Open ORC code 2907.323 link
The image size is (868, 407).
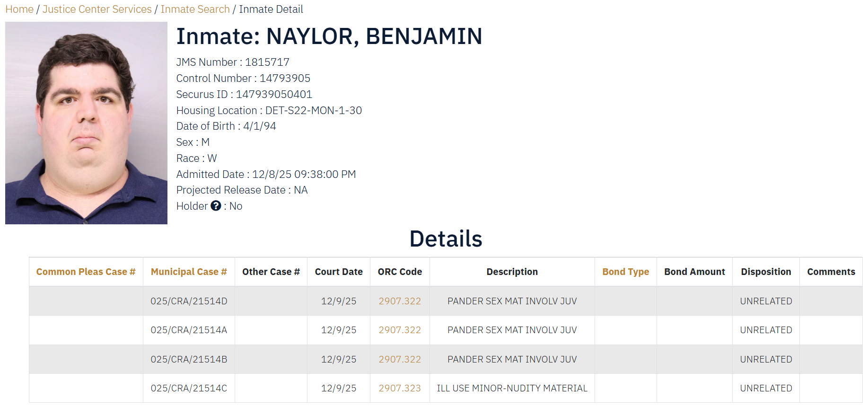[x=400, y=388]
